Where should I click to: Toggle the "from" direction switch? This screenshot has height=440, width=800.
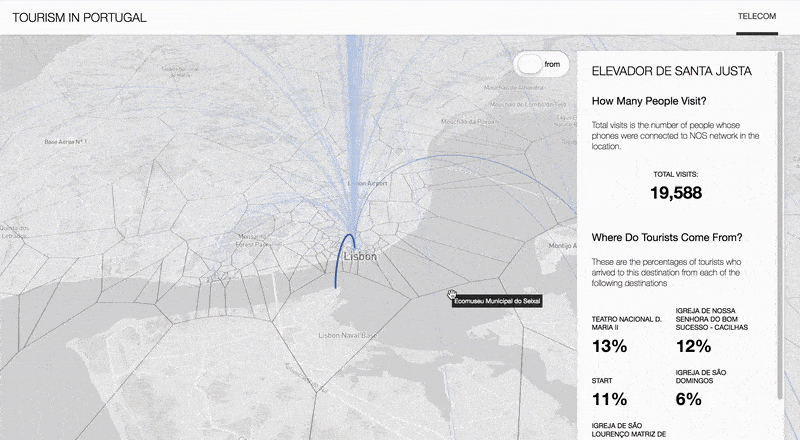540,64
